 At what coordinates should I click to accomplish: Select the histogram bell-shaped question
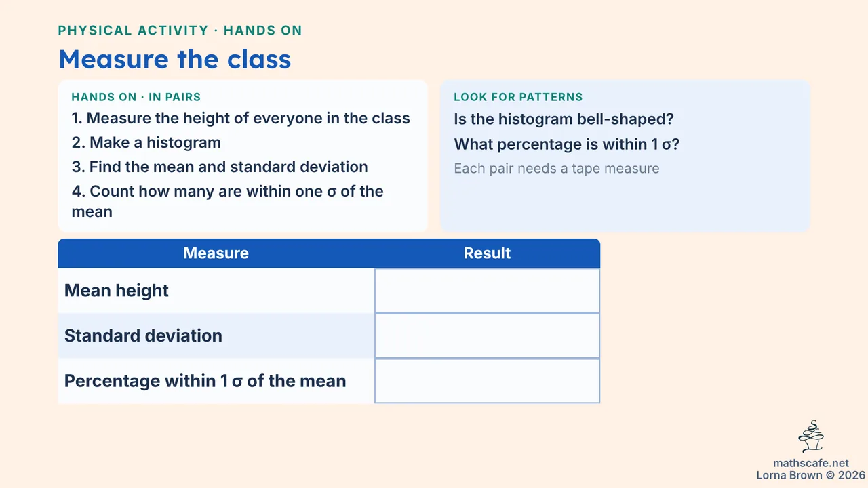(564, 119)
